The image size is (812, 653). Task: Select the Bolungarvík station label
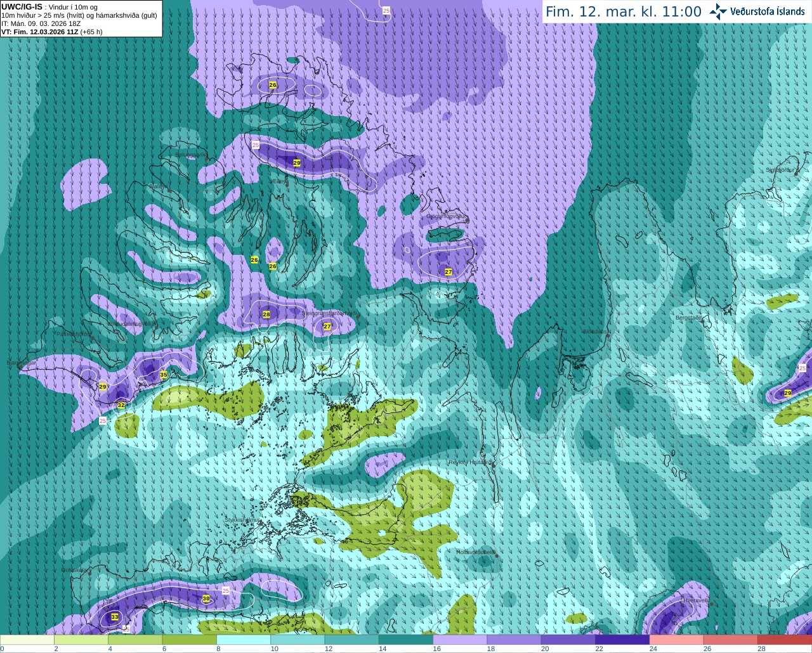[x=190, y=154]
